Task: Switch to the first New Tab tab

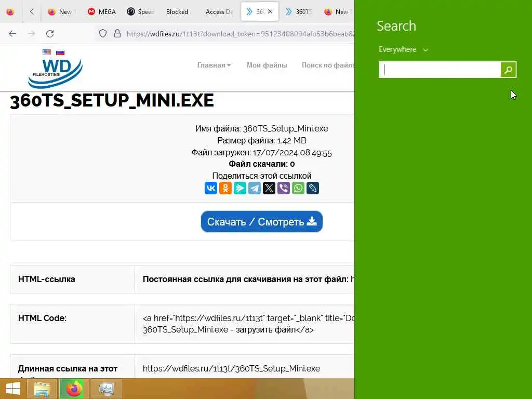Action: point(61,11)
